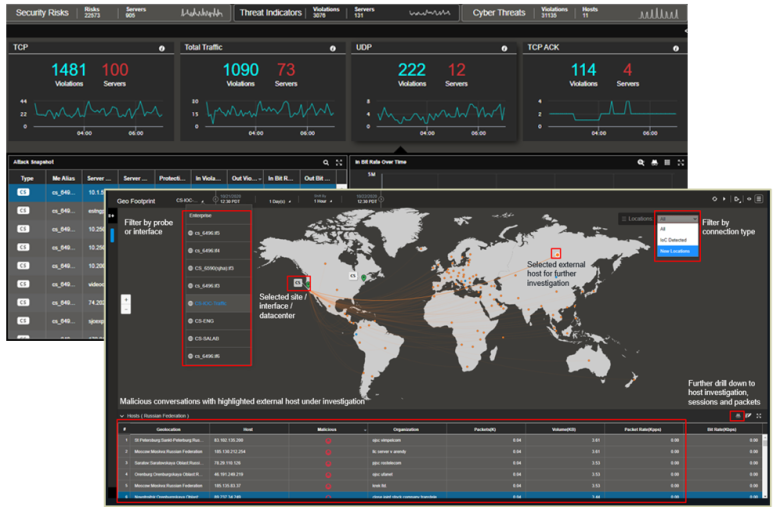773x507 pixels.
Task: Open the menu icon in Geo Footprint toolbar
Action: [759, 199]
